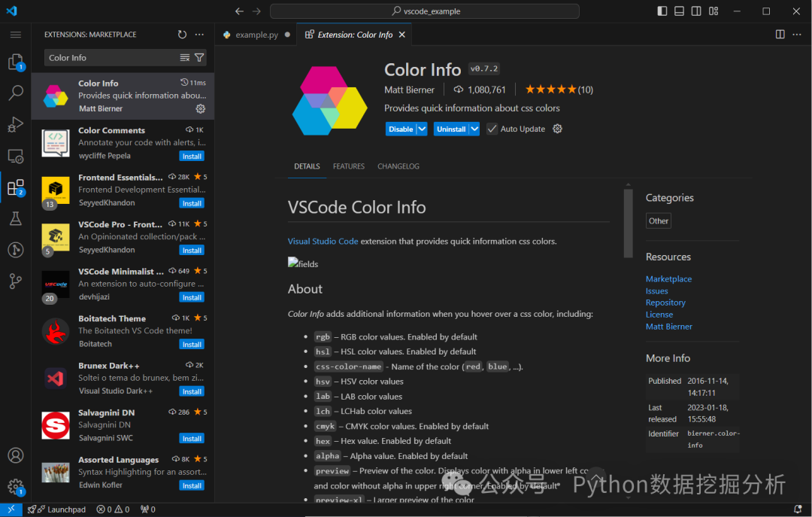The width and height of the screenshot is (812, 517).
Task: Open the Manage gear in activity bar
Action: (x=16, y=486)
